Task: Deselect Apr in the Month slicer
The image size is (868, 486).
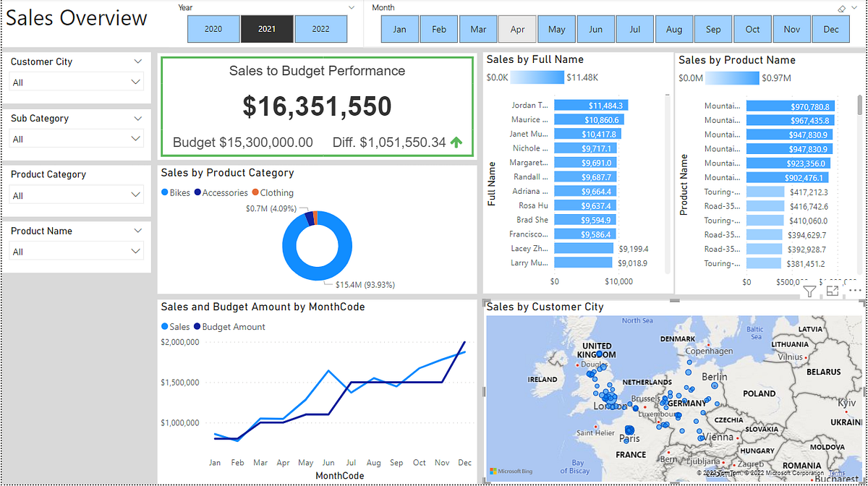Action: [517, 29]
